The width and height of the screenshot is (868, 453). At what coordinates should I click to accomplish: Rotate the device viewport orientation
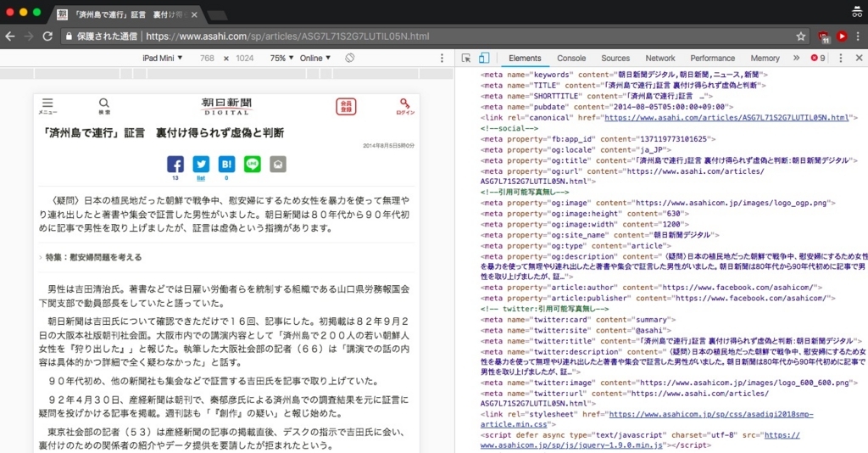coord(349,58)
